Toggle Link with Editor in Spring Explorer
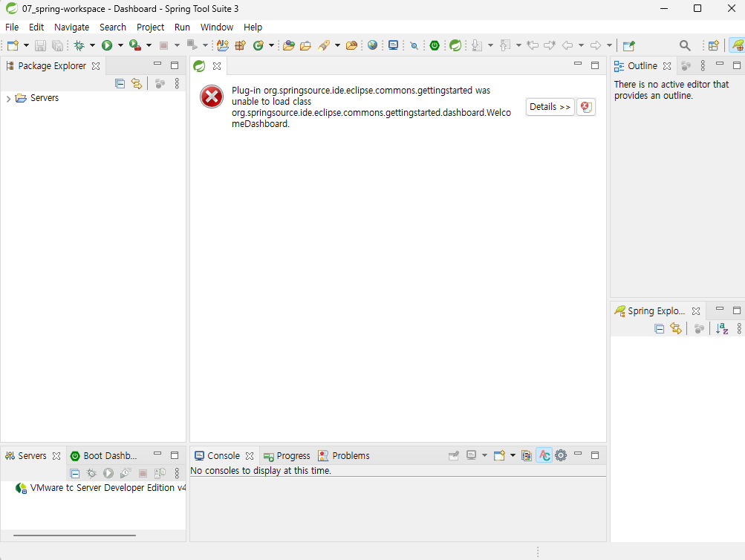This screenshot has height=560, width=745. coord(676,328)
